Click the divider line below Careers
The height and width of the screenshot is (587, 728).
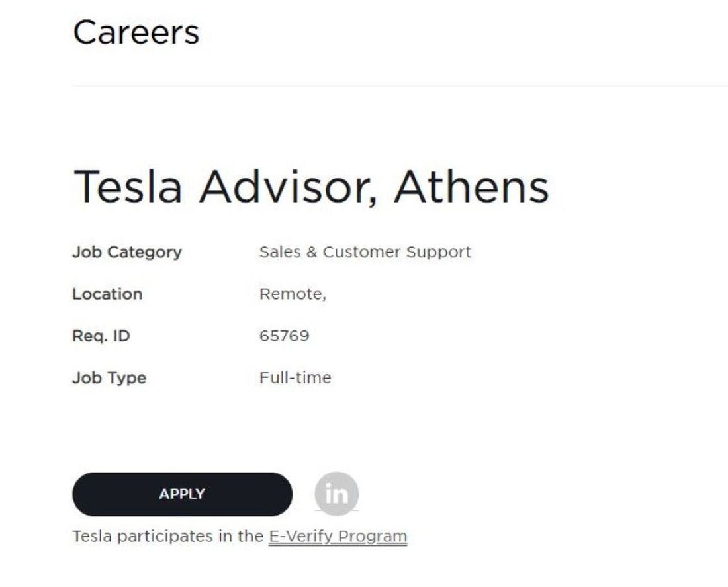click(400, 85)
